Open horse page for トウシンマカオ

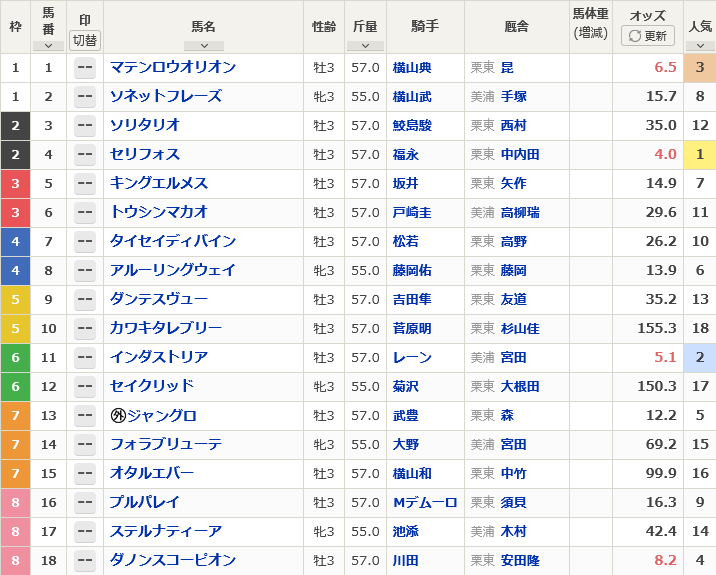click(159, 212)
